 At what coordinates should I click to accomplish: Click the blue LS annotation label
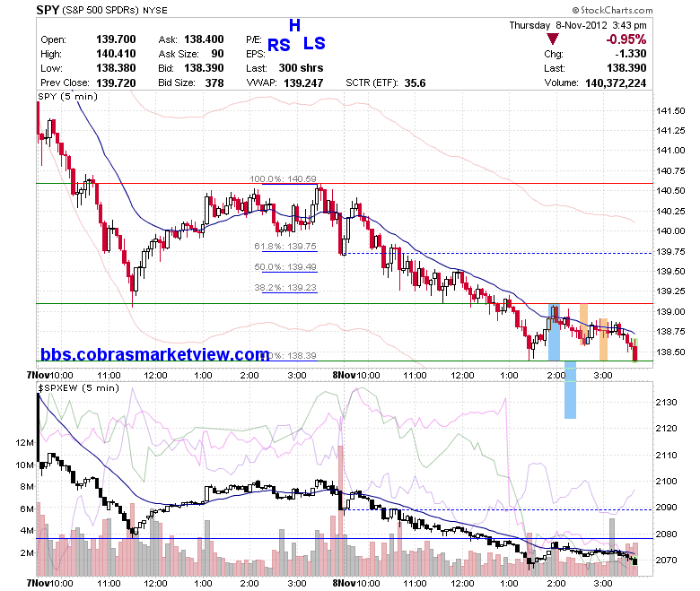pyautogui.click(x=314, y=43)
